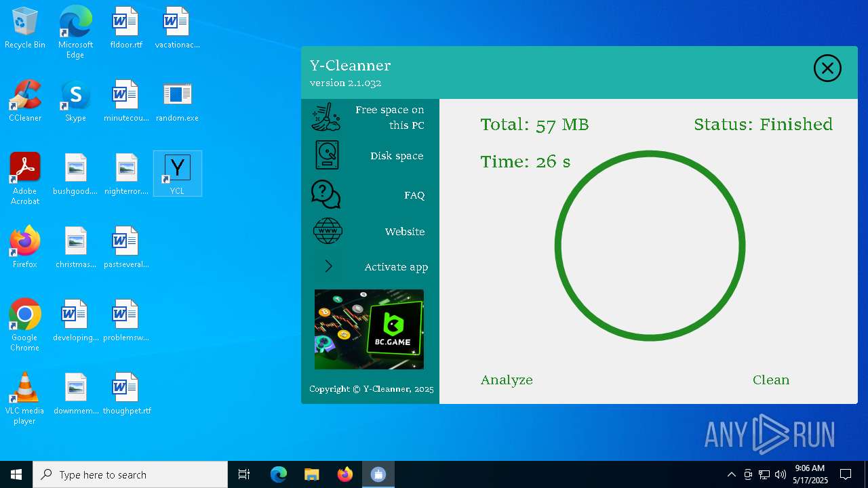Click the Total: 57 MB text
This screenshot has height=488, width=868.
coord(534,125)
